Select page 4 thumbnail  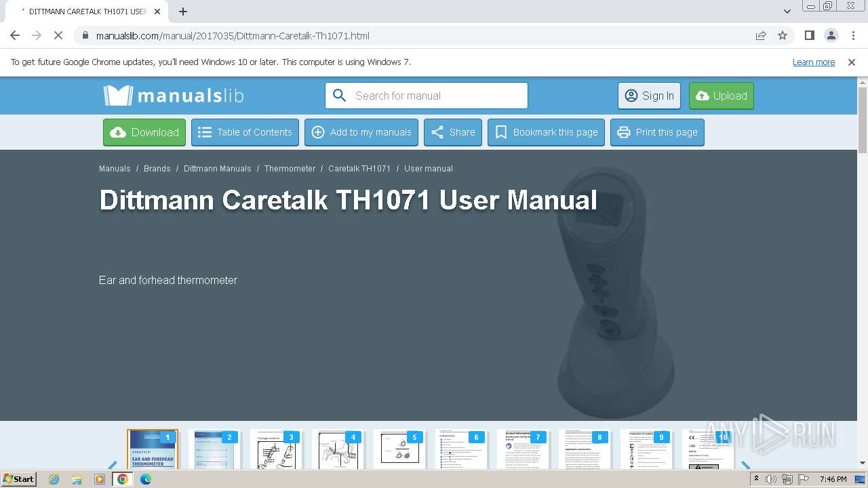[338, 449]
